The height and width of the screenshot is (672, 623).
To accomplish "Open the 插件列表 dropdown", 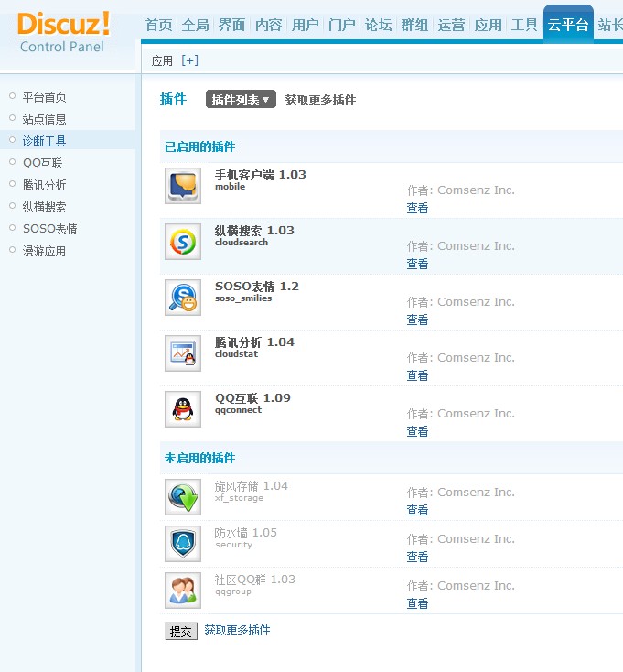I will pyautogui.click(x=241, y=100).
